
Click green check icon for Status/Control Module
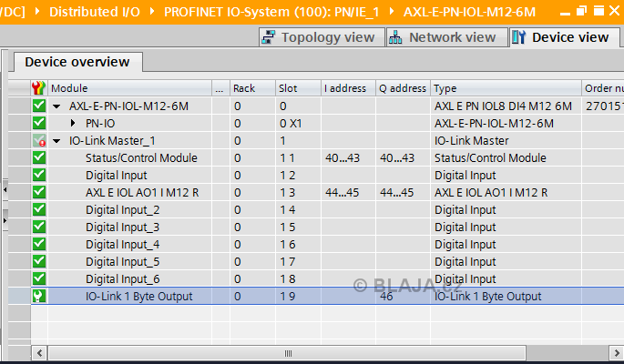point(39,157)
